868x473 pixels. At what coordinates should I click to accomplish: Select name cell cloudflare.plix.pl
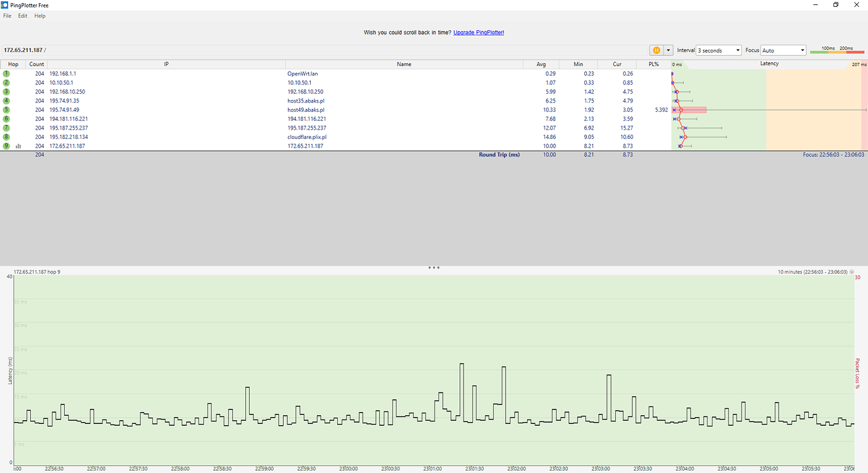307,136
